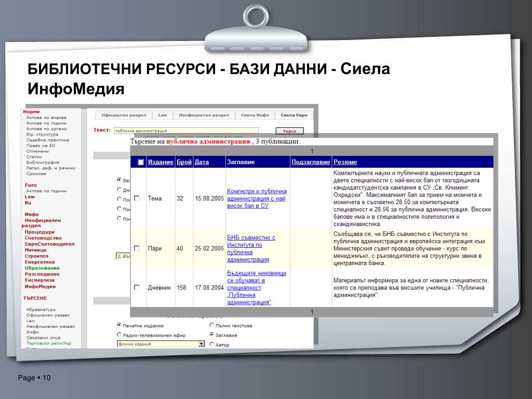Open Експертизи in sidebar
The image size is (532, 399).
point(39,280)
